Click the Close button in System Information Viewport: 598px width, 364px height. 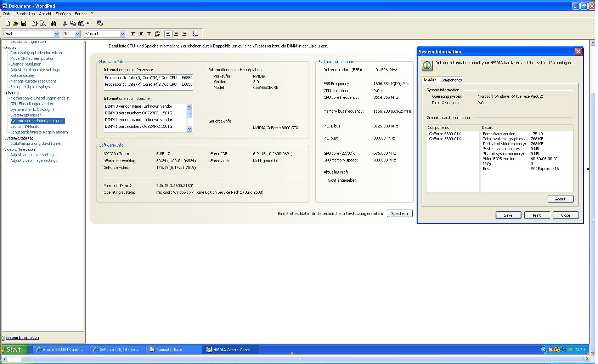(565, 215)
